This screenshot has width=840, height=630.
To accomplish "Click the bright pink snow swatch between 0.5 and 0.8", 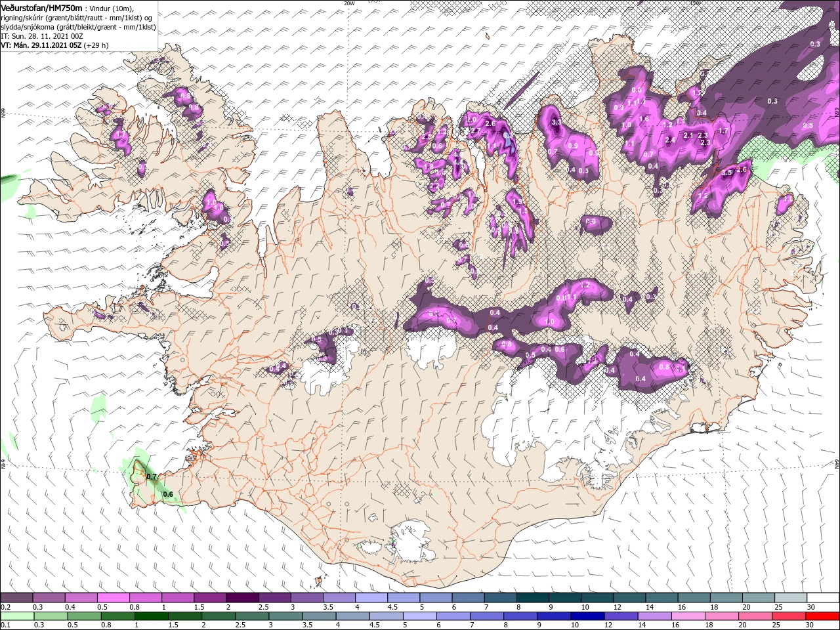I will [113, 598].
